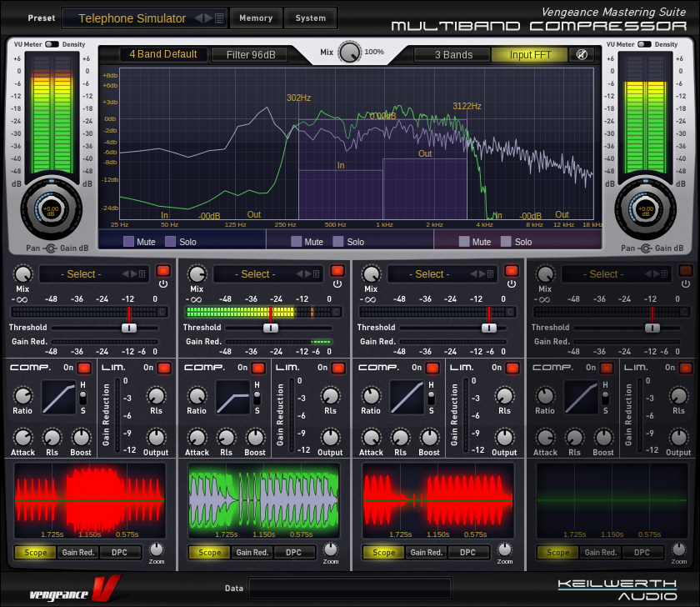Click the fourth band's power icon
Viewport: 700px width, 607px height.
[686, 283]
